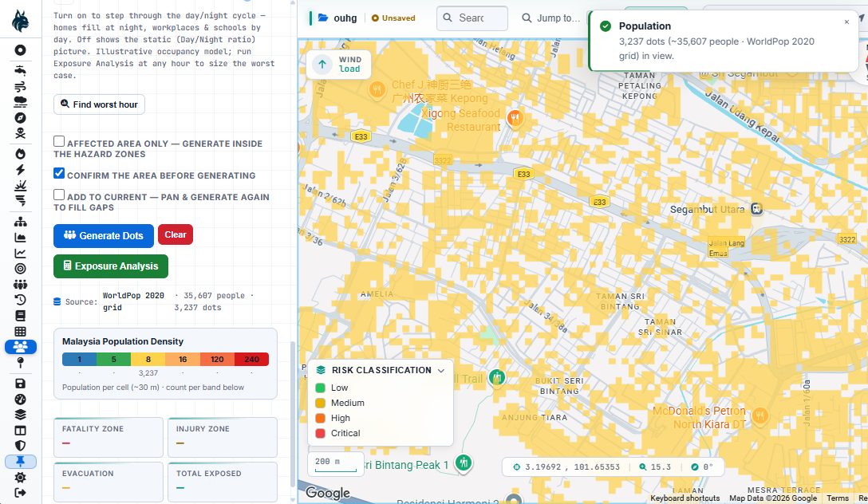Select the skull and crossbones toxic tool
868x504 pixels.
tap(21, 133)
